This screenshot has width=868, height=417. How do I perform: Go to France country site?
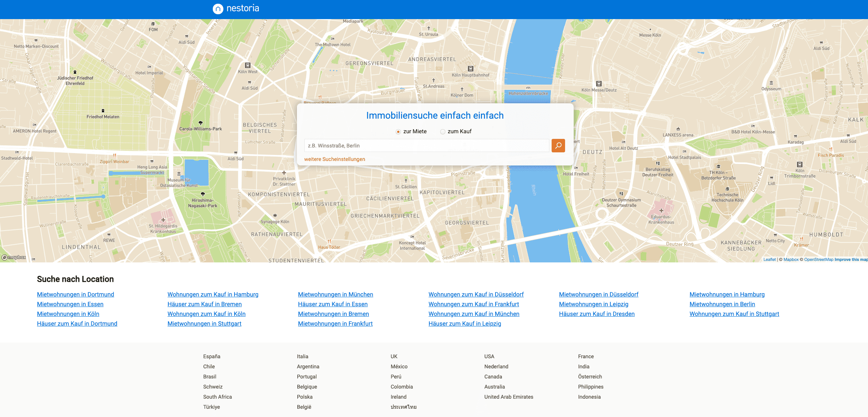586,356
